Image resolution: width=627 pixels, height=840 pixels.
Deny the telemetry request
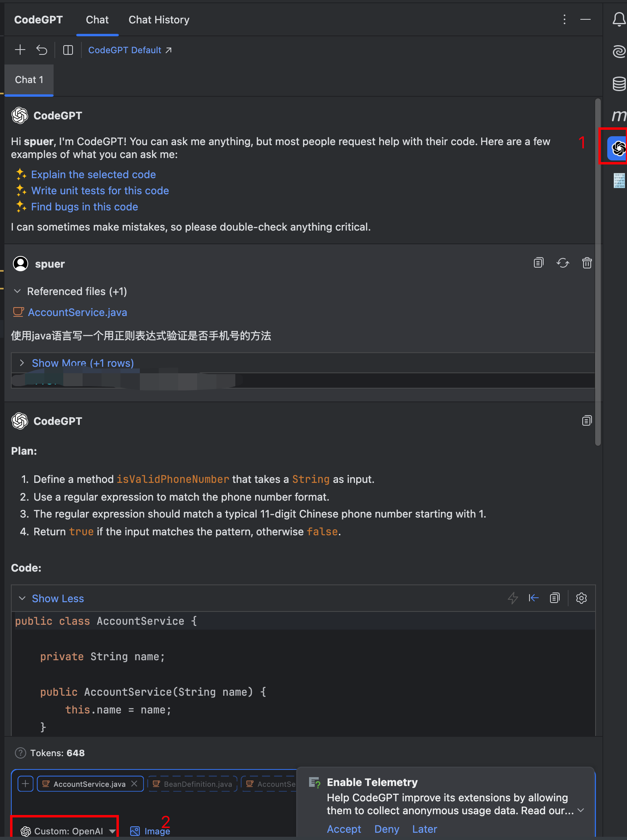point(387,829)
